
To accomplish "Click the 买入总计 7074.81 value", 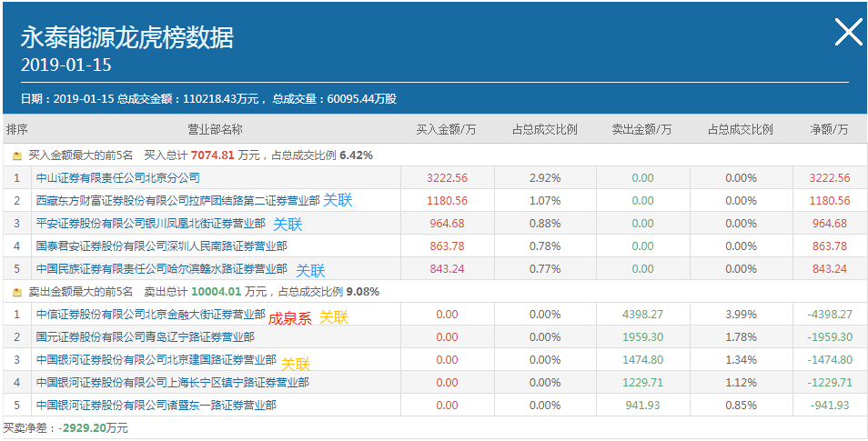I will pos(213,155).
